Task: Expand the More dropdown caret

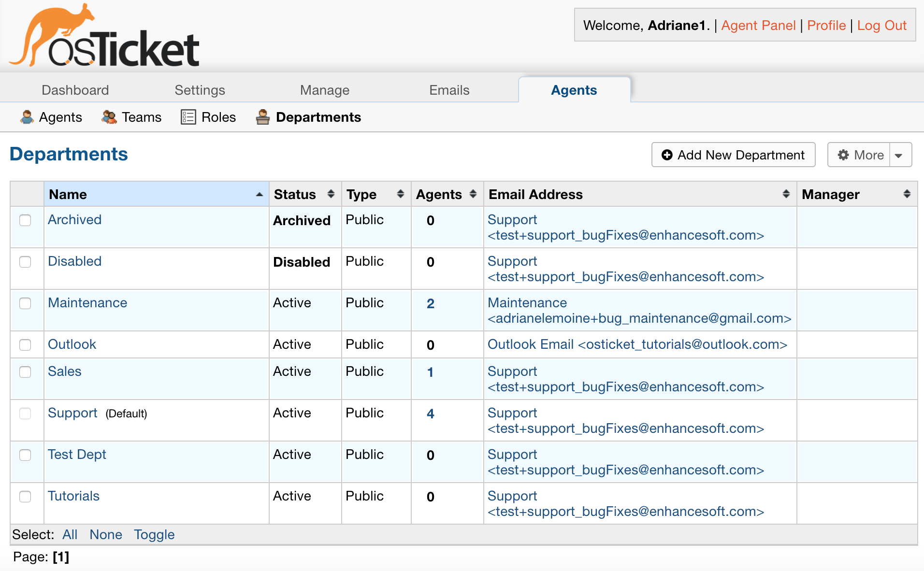Action: [x=899, y=156]
